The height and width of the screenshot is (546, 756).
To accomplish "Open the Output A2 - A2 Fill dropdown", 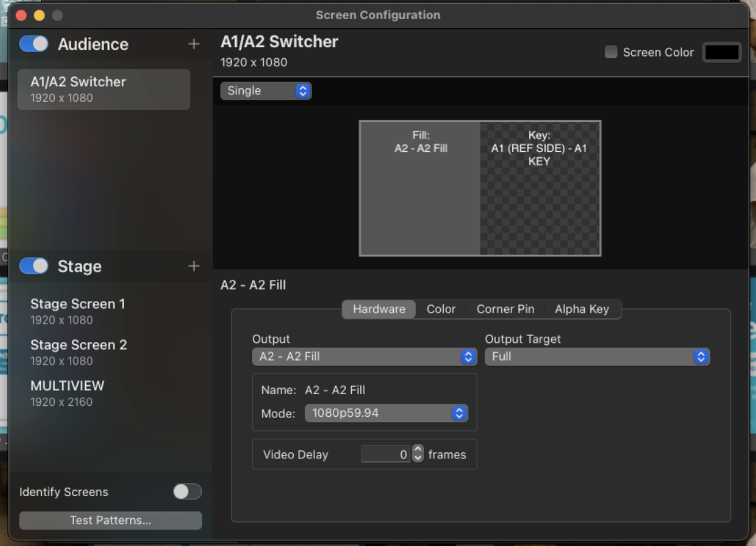I will (364, 356).
